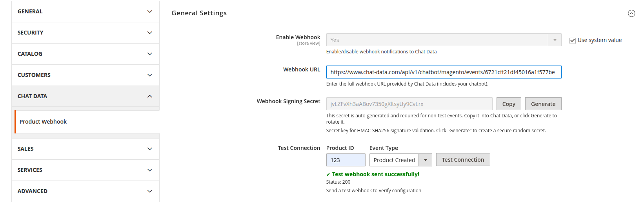Open the Enable Webhook dropdown

point(444,40)
